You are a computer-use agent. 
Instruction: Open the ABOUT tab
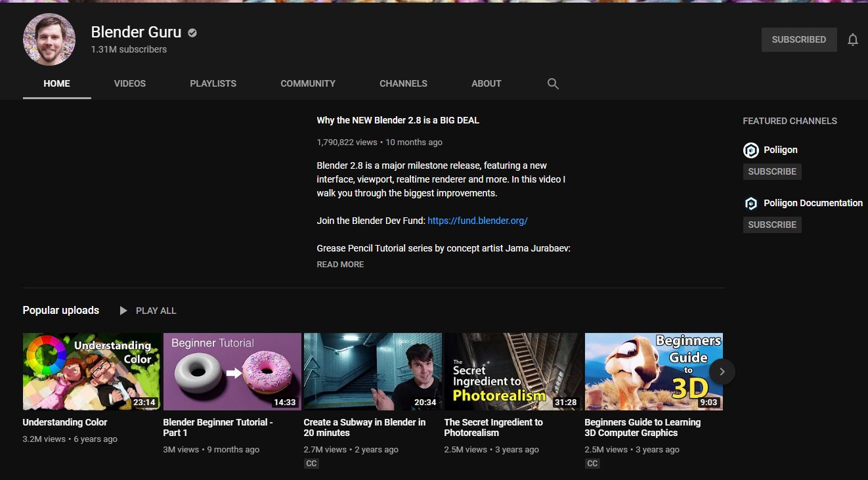487,83
